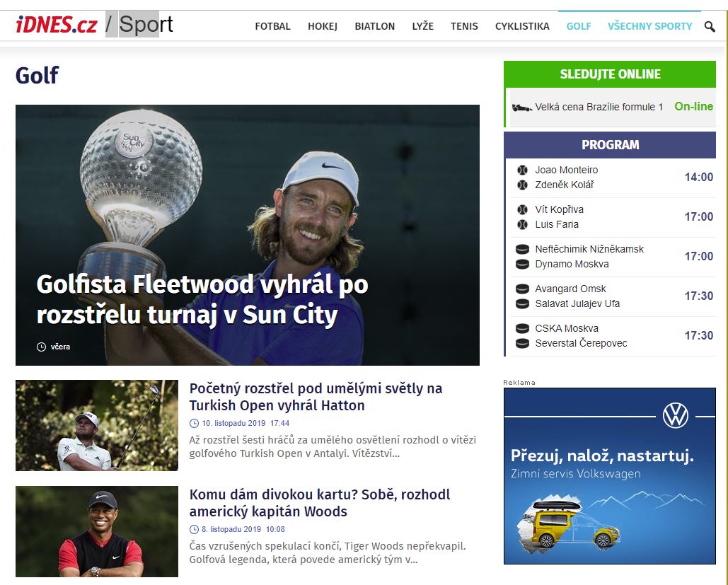
Task: Open headline about Hatton winning Turkish Open
Action: click(316, 397)
